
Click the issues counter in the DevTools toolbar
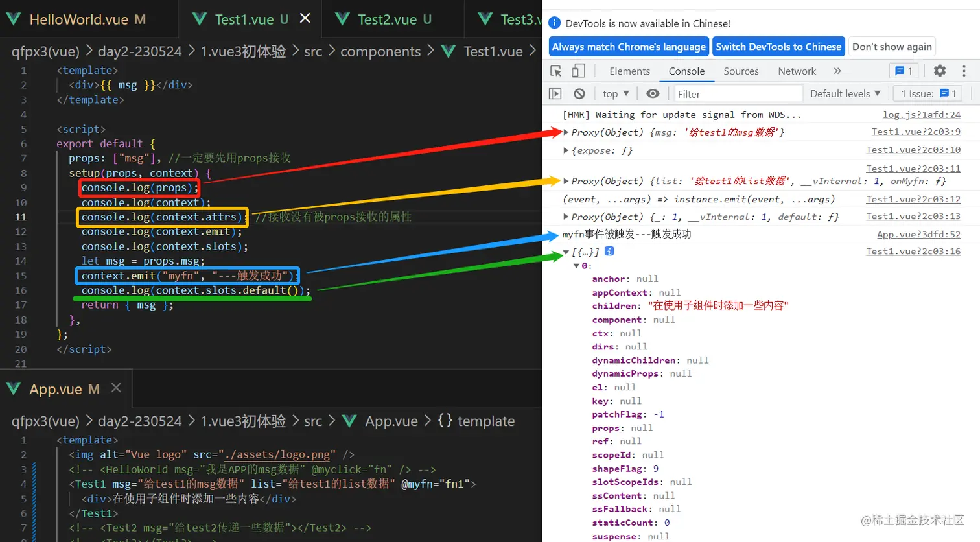(x=927, y=94)
